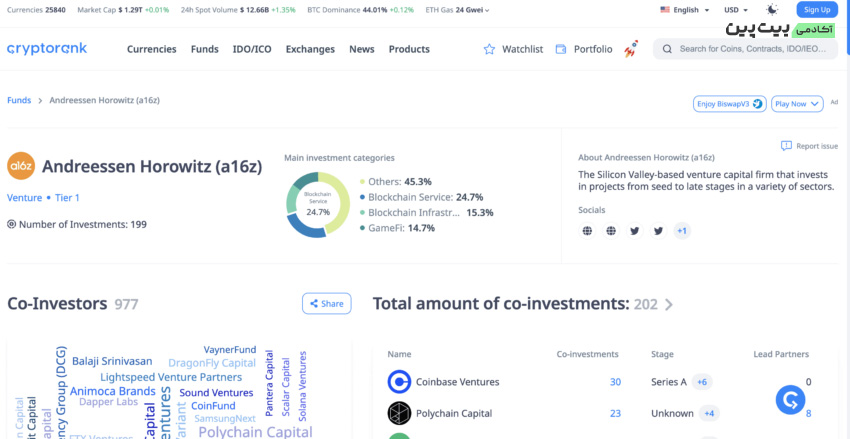Click the Number of Investments icon

click(x=11, y=224)
